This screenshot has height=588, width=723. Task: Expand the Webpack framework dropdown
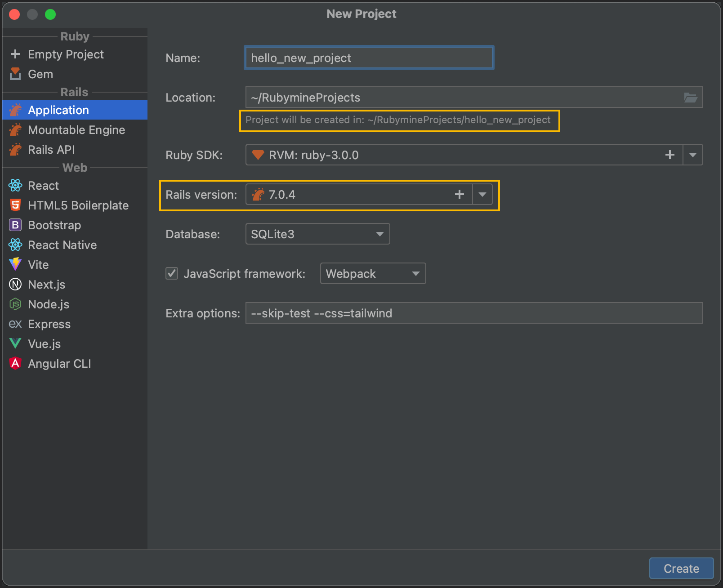point(373,274)
